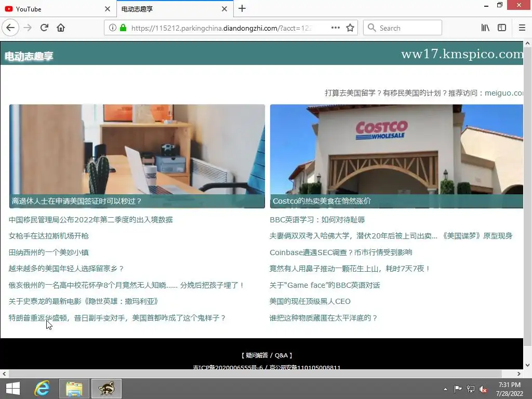Open 特朗普重返华盛顿 article link
This screenshot has height=399, width=532.
(x=117, y=318)
